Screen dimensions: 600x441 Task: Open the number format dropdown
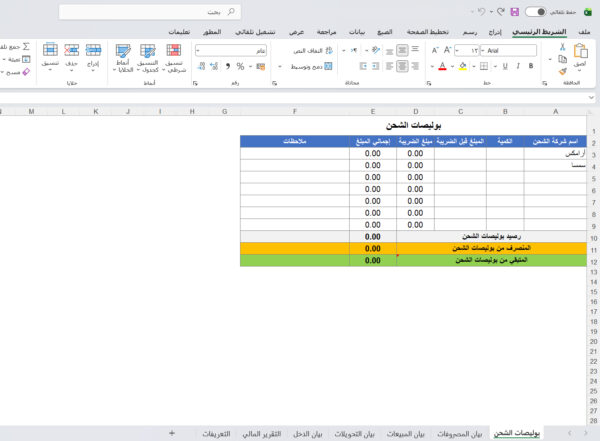pyautogui.click(x=198, y=51)
